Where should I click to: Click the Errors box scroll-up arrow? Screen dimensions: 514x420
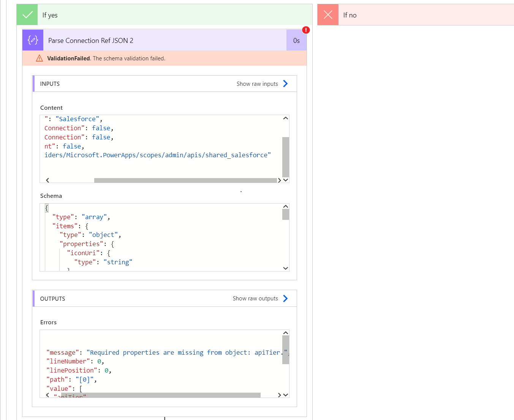pyautogui.click(x=286, y=333)
